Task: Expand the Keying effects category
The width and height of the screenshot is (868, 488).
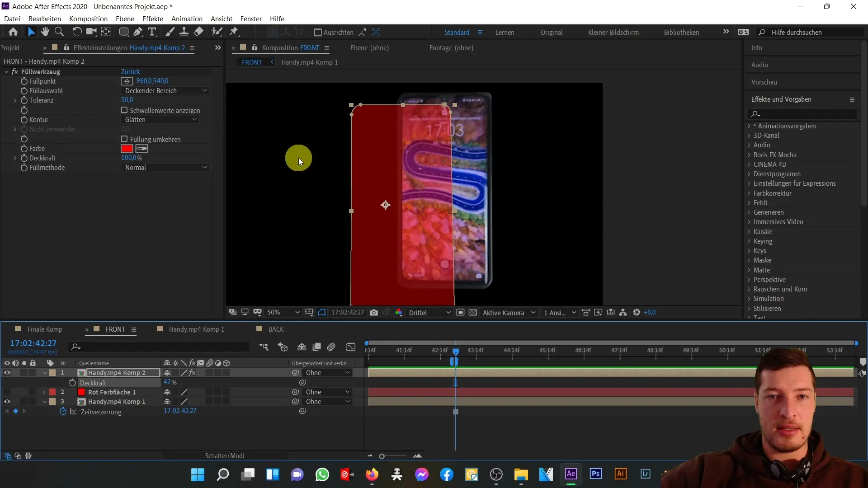Action: pos(749,241)
